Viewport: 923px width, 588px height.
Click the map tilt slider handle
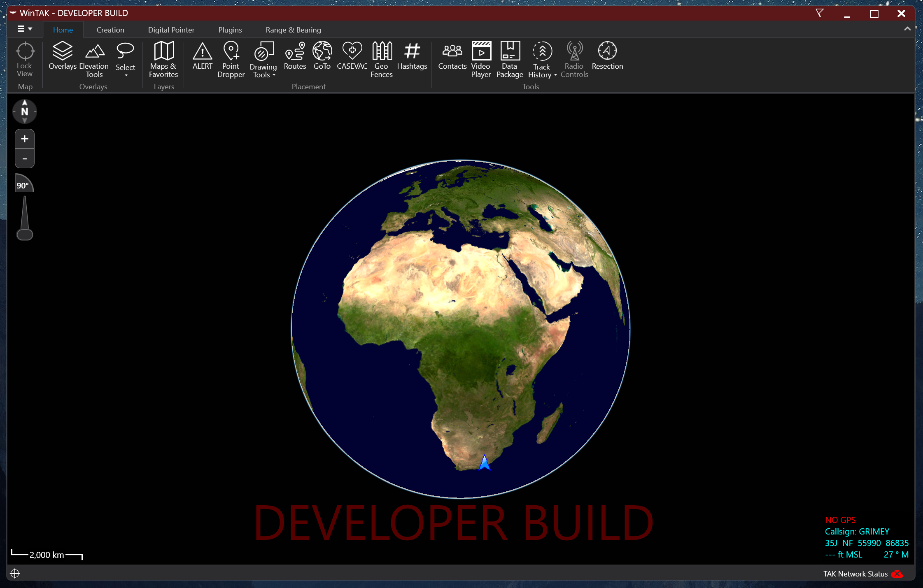[25, 235]
